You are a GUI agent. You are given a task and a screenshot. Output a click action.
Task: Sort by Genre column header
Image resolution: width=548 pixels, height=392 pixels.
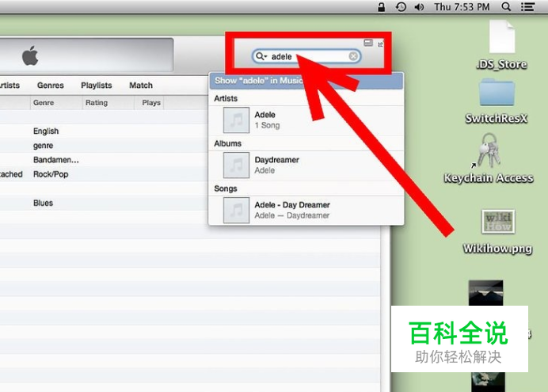coord(56,103)
